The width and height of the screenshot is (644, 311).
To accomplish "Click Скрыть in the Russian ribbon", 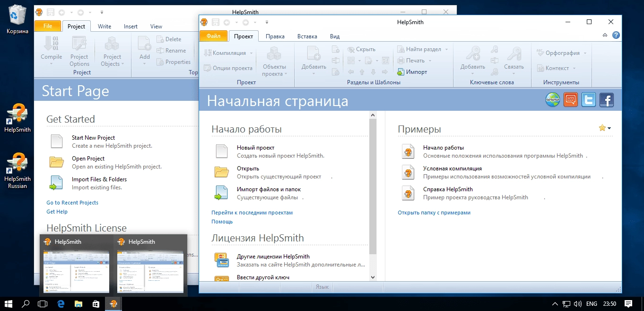I will pyautogui.click(x=361, y=49).
